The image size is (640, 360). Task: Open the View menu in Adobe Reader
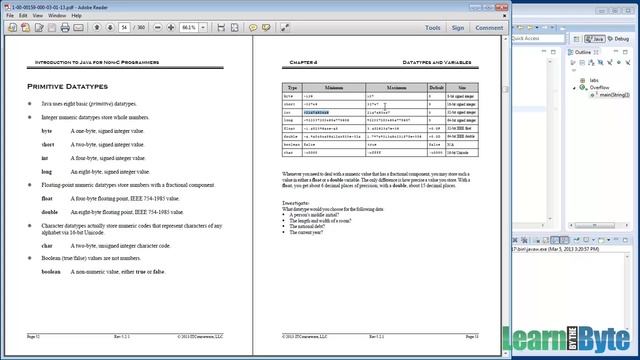38,16
